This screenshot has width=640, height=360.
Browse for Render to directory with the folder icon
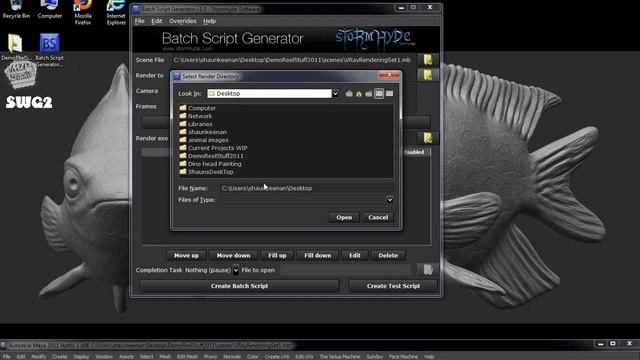tap(428, 76)
